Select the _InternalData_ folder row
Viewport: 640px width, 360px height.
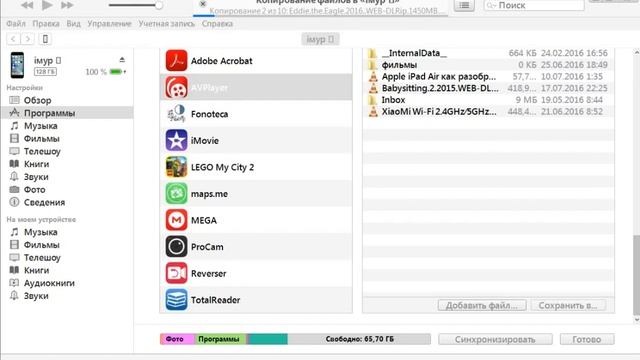pyautogui.click(x=488, y=53)
